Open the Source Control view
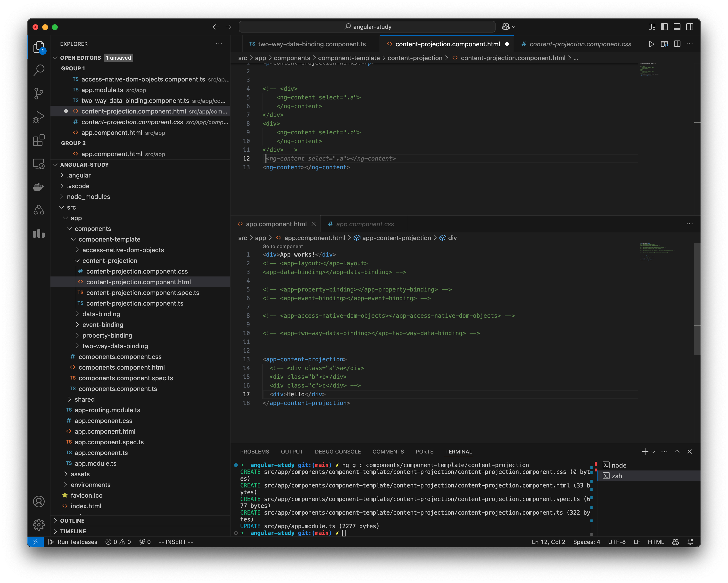The image size is (728, 583). point(39,93)
